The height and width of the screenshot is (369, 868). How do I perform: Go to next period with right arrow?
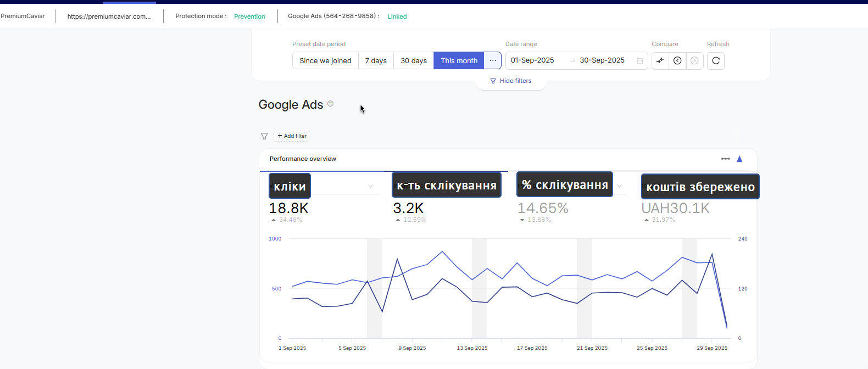click(x=694, y=60)
